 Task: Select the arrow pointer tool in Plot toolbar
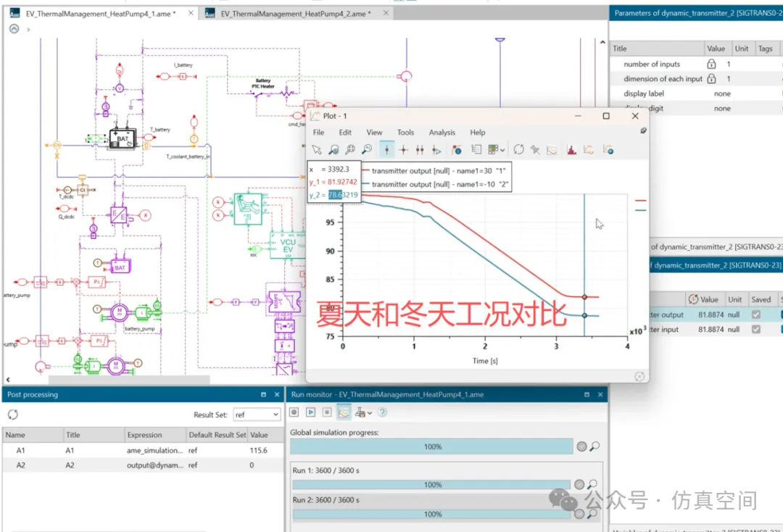coord(317,150)
